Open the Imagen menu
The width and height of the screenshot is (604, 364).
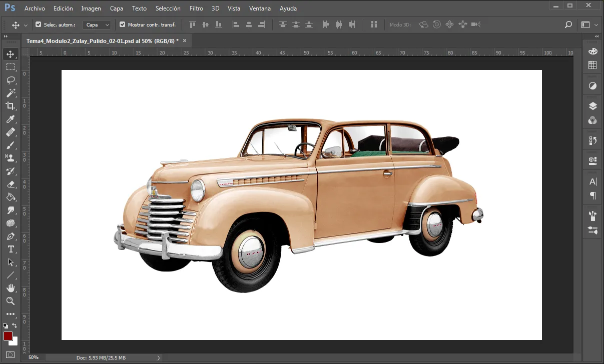(x=91, y=8)
